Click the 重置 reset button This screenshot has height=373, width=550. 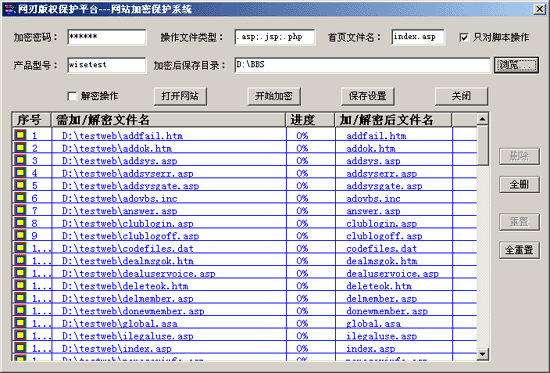pyautogui.click(x=519, y=222)
